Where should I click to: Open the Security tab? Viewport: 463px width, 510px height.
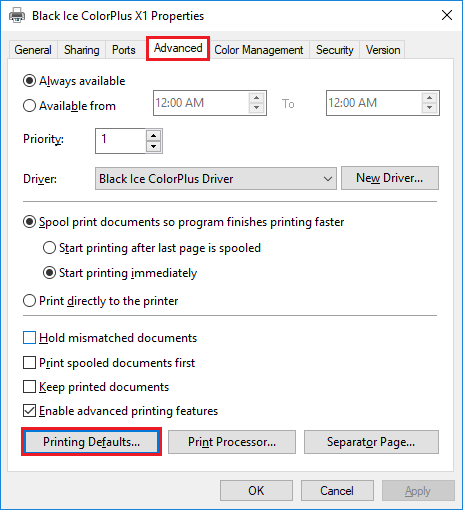tap(334, 50)
